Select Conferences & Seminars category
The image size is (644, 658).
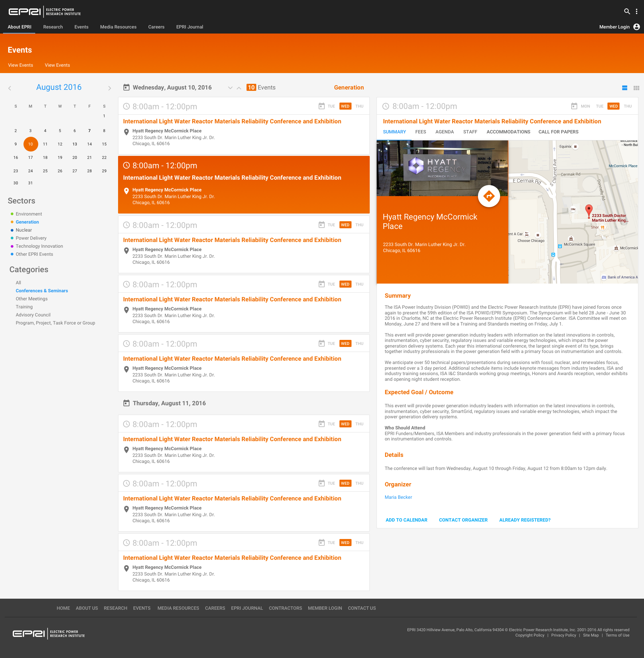[42, 291]
